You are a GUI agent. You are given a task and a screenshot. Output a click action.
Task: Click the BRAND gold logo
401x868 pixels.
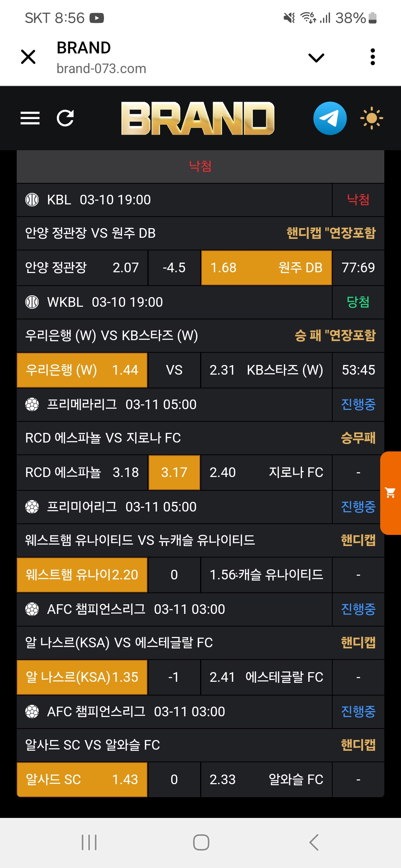[198, 118]
